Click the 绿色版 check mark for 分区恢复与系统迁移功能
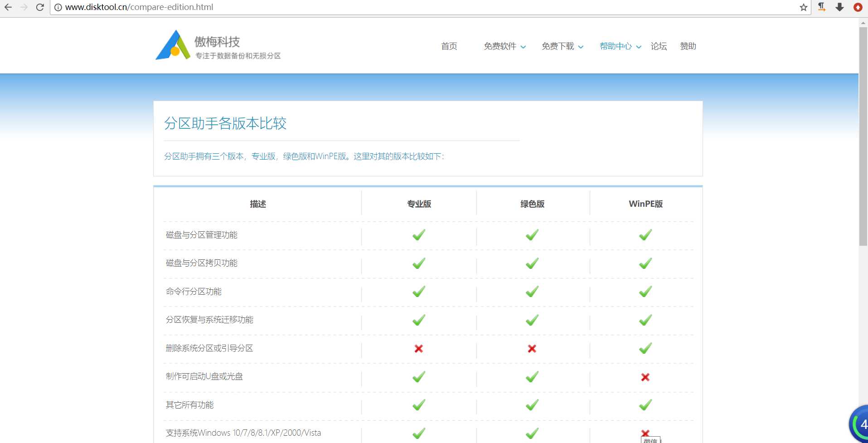This screenshot has height=443, width=868. (x=532, y=320)
